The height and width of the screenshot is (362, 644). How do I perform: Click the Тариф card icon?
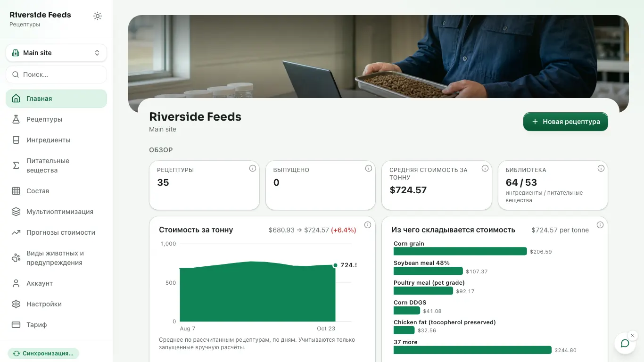[16, 325]
